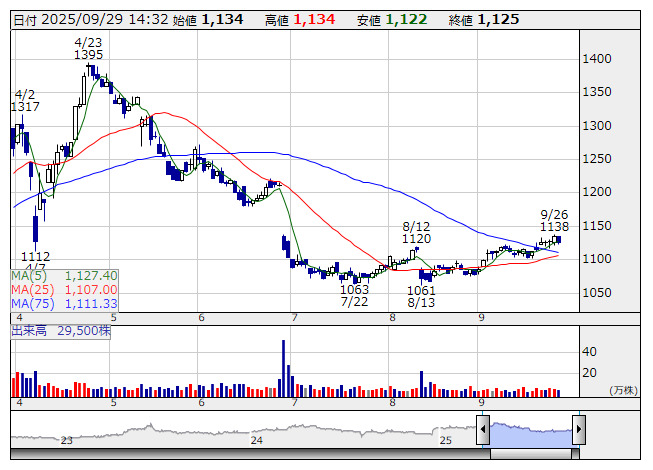Viewport: 653px width, 470px height.
Task: Click the tallest volume bar near July
Action: click(x=283, y=368)
